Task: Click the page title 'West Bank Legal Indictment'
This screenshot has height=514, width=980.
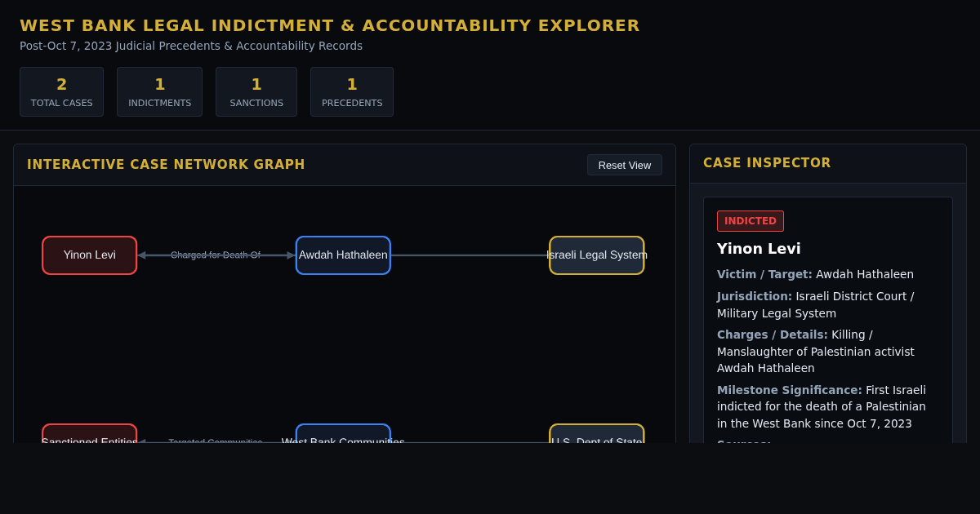Action: click(330, 25)
